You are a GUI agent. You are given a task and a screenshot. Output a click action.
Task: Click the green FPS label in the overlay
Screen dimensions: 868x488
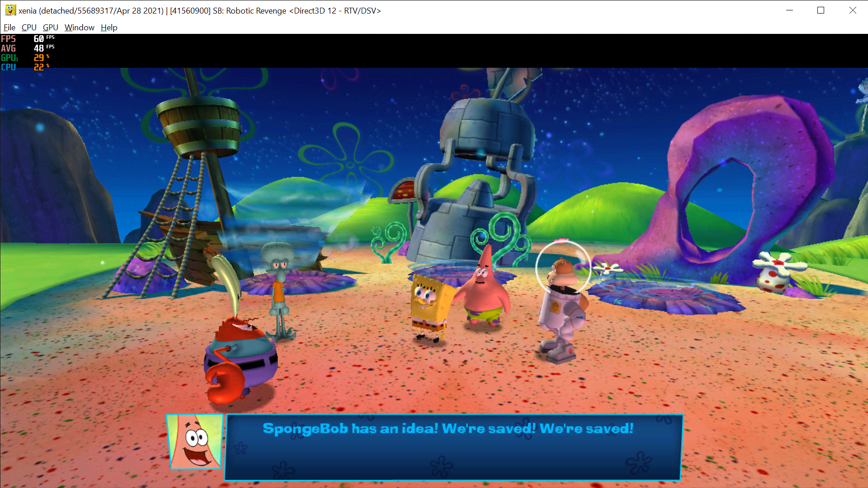pos(8,39)
